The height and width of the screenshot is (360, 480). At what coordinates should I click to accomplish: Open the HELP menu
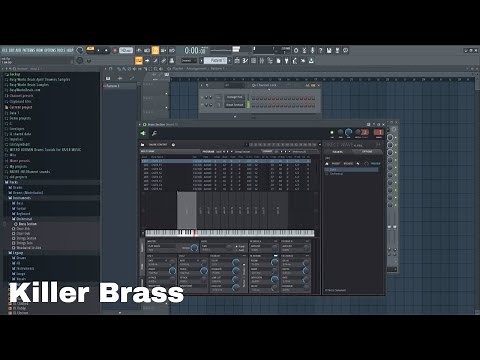(70, 50)
